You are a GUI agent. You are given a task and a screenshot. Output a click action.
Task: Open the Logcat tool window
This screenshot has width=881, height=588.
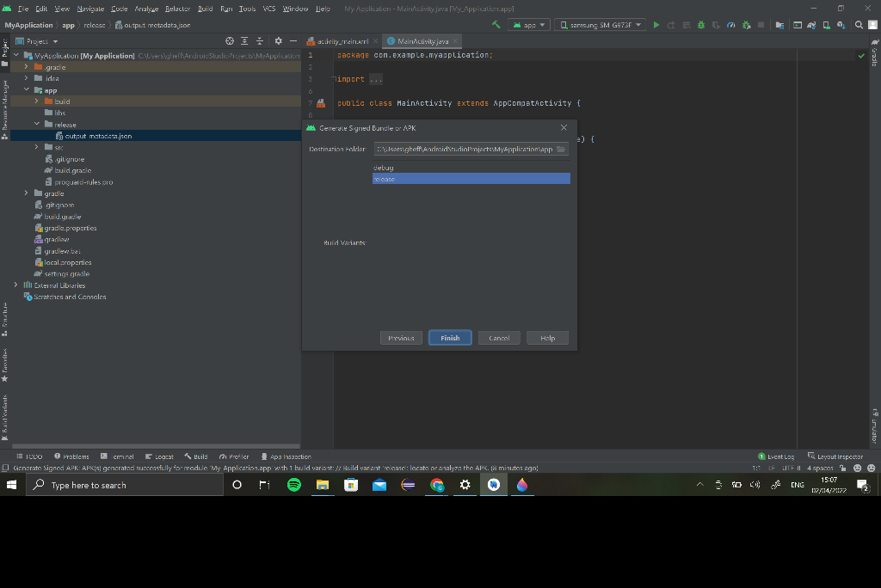point(159,456)
